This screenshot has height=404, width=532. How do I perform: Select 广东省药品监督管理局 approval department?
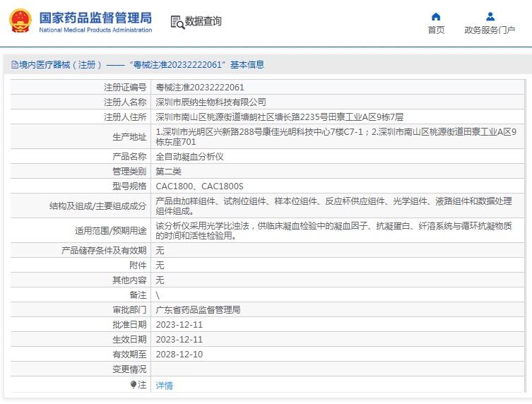point(198,309)
